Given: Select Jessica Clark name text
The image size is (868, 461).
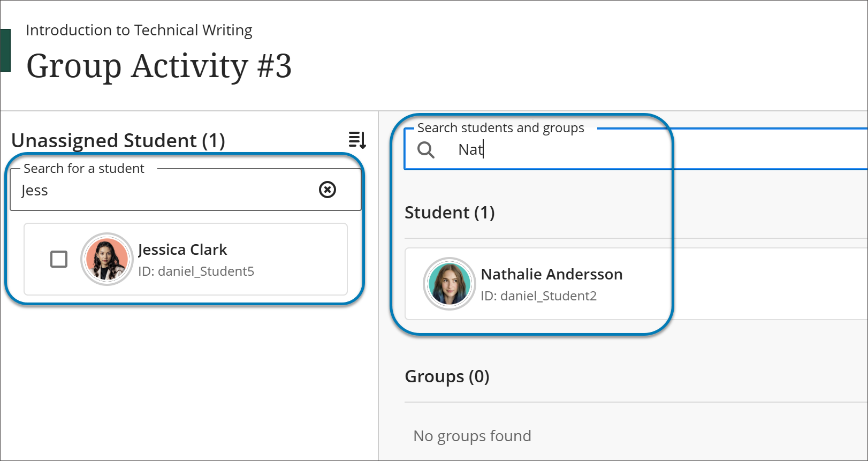Looking at the screenshot, I should click(182, 250).
